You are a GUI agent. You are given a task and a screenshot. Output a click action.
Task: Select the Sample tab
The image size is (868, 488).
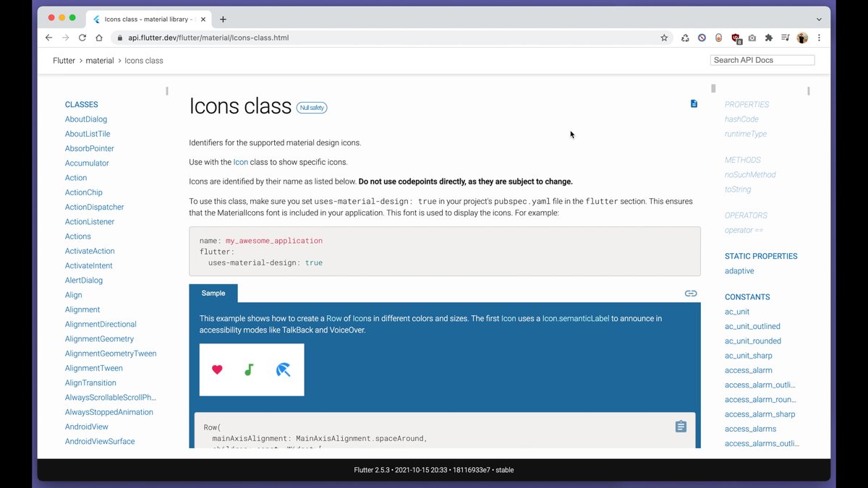tap(213, 293)
